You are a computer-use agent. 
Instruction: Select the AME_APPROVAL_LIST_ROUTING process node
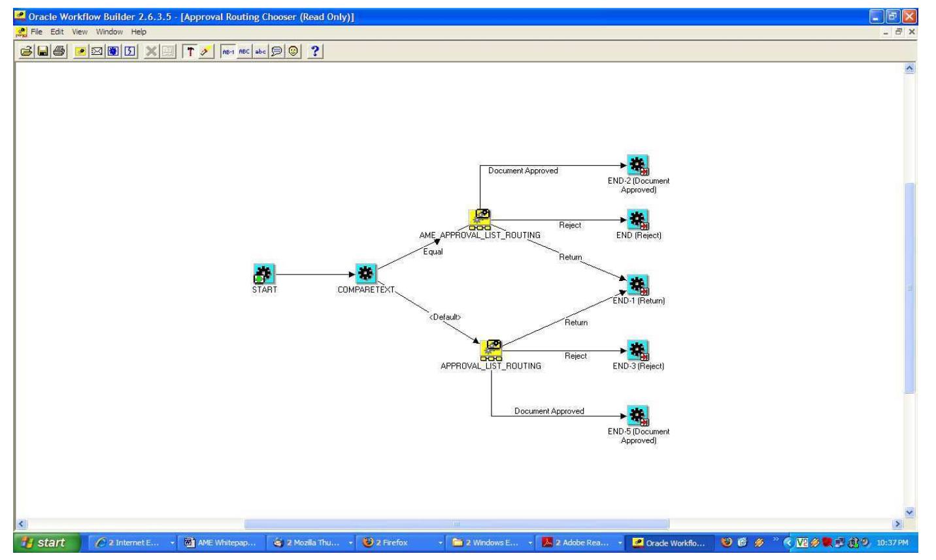tap(480, 219)
